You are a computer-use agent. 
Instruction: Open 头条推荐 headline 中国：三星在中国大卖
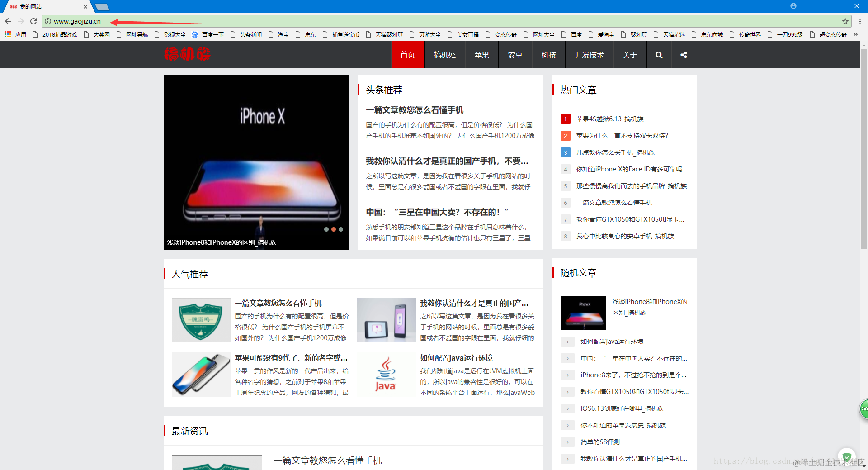437,212
